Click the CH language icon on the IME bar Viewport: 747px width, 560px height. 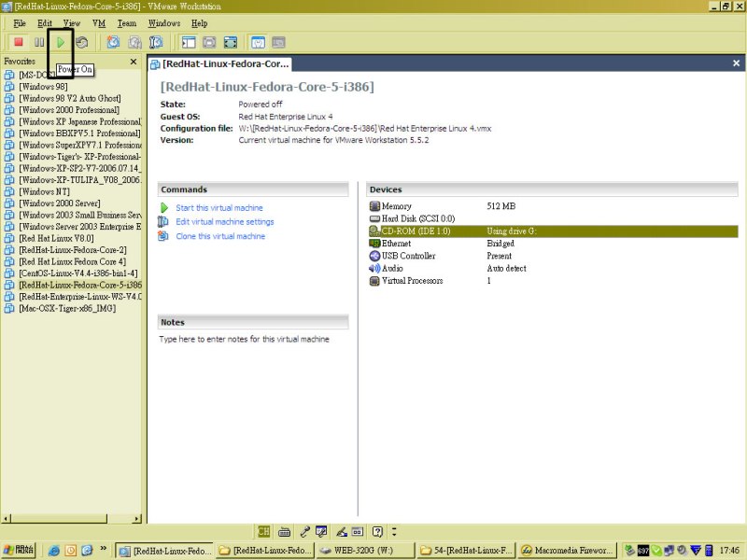coord(263,531)
